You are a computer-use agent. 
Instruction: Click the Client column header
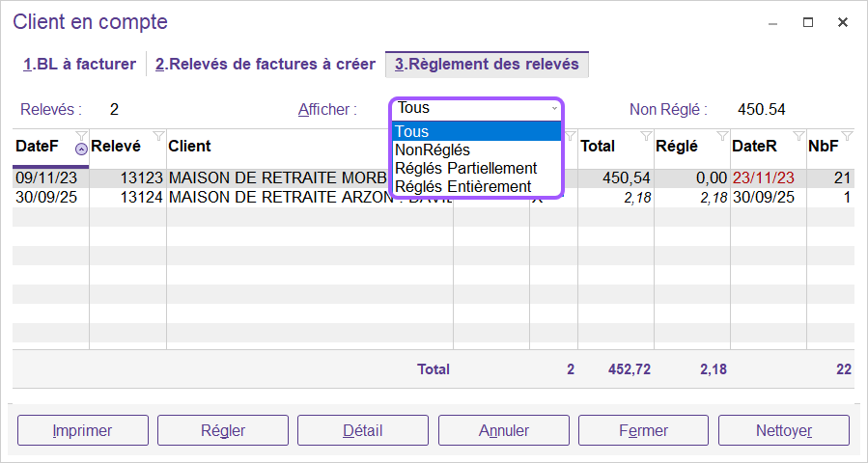click(x=190, y=147)
